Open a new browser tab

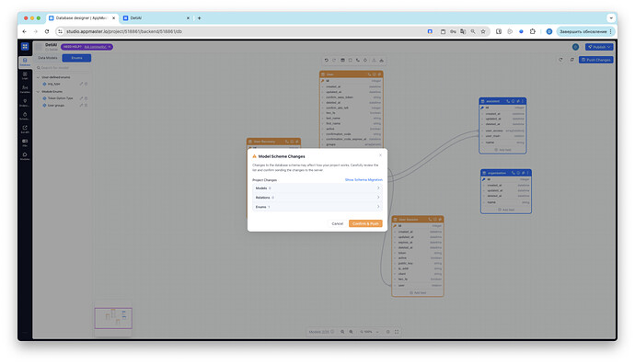point(200,17)
